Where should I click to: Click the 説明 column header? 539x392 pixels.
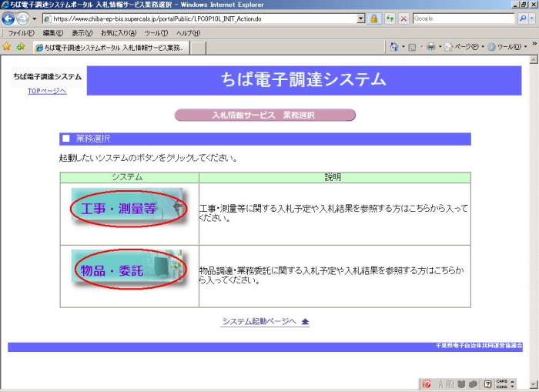(334, 177)
